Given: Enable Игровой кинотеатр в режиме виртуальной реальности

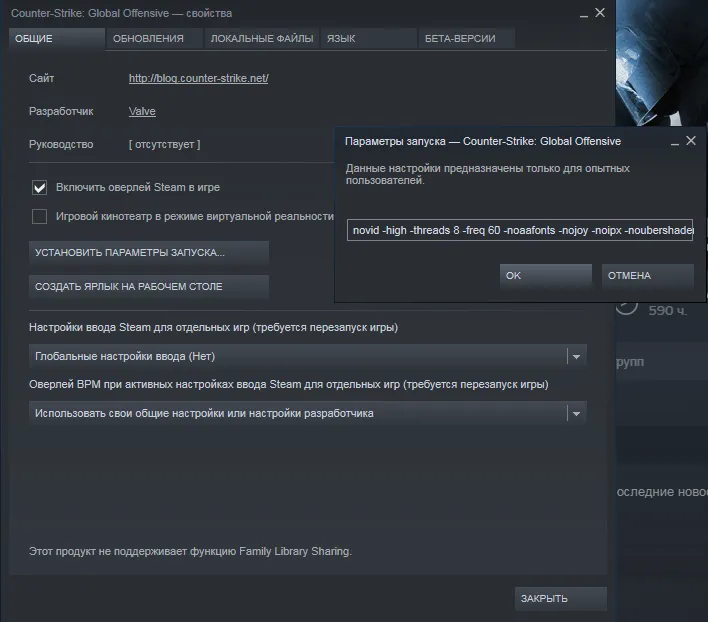Looking at the screenshot, I should pos(39,216).
